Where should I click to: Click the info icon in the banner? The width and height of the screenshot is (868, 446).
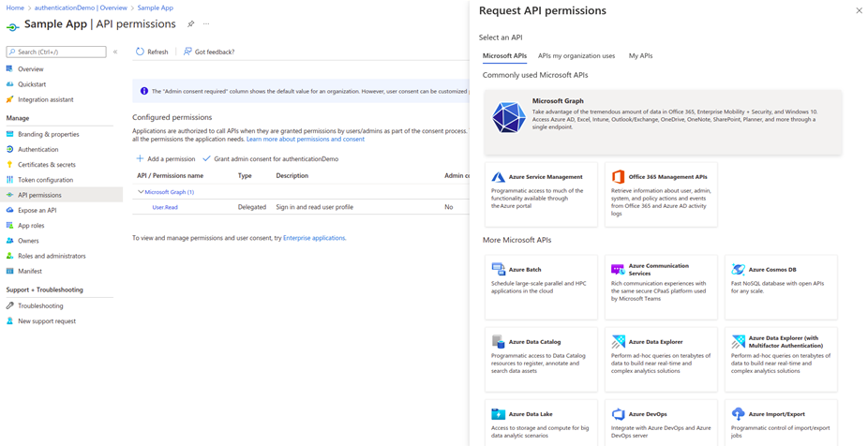pyautogui.click(x=144, y=91)
